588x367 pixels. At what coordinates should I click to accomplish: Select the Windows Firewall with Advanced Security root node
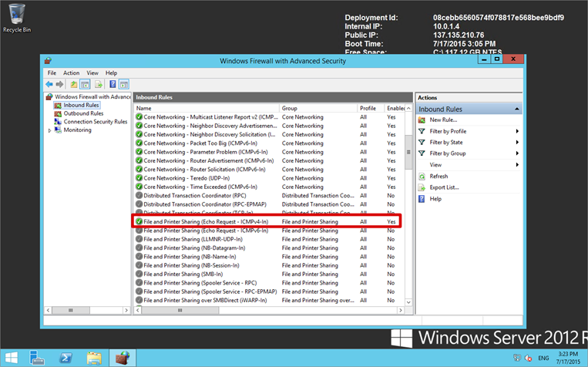coord(92,97)
